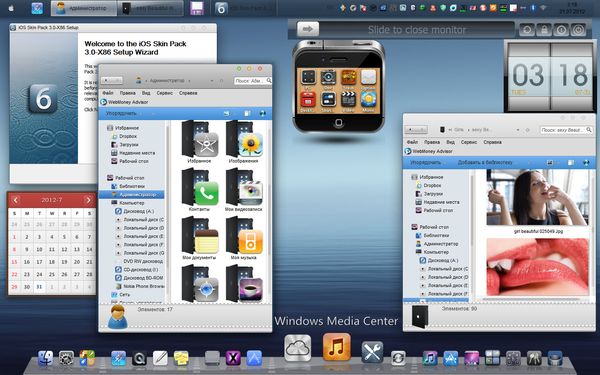The image size is (600, 375).
Task: Click the restart arrow in the slide widget
Action: click(527, 29)
